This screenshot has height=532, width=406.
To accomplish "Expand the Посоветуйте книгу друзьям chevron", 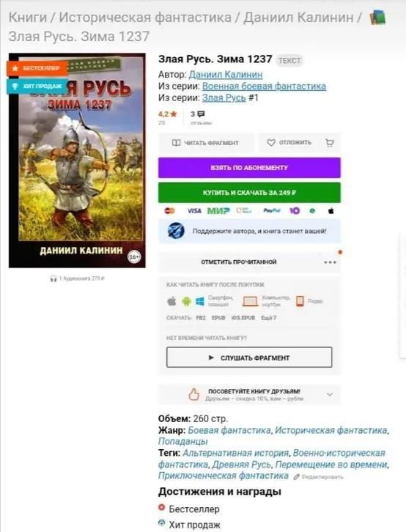I will (329, 394).
